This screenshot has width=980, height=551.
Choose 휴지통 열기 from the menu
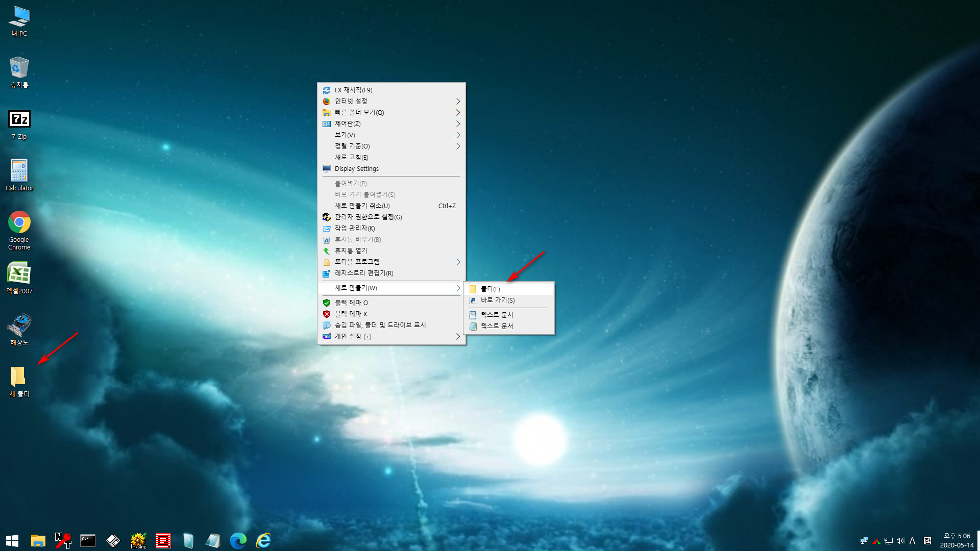coord(391,251)
